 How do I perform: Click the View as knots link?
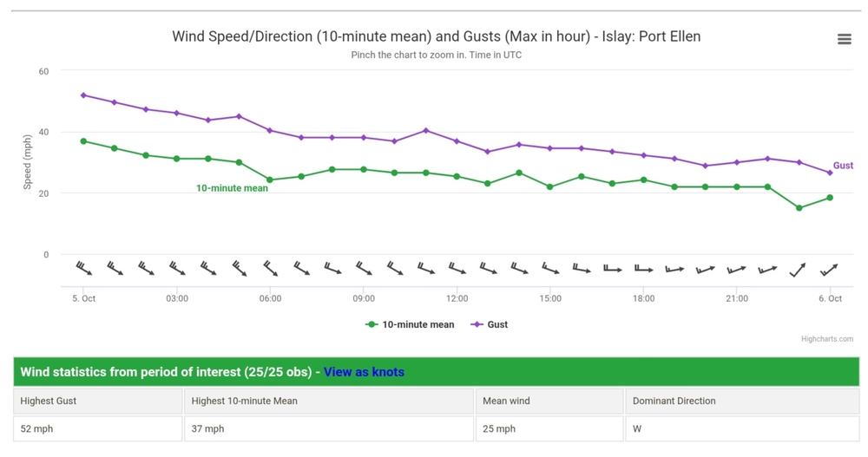(364, 372)
